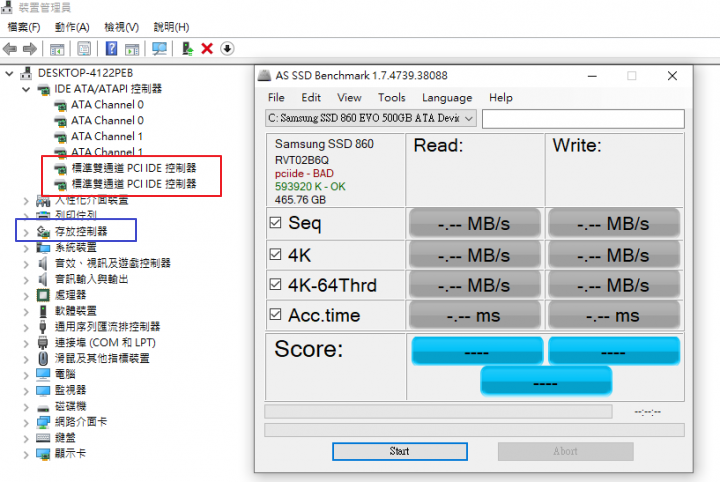Click the USB icon beside 通用序列匯流排控制器
This screenshot has width=720, height=482.
pyautogui.click(x=43, y=327)
